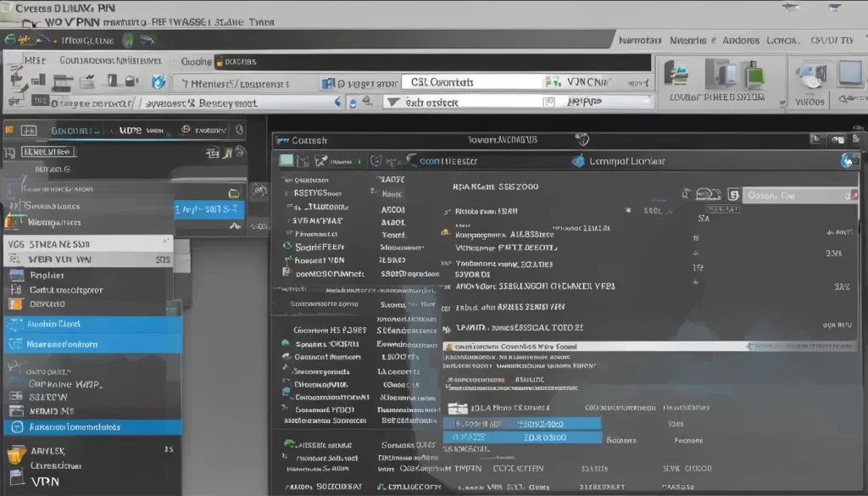The width and height of the screenshot is (868, 496).
Task: Click the blue back arrow next to the path bar
Action: pyautogui.click(x=337, y=102)
